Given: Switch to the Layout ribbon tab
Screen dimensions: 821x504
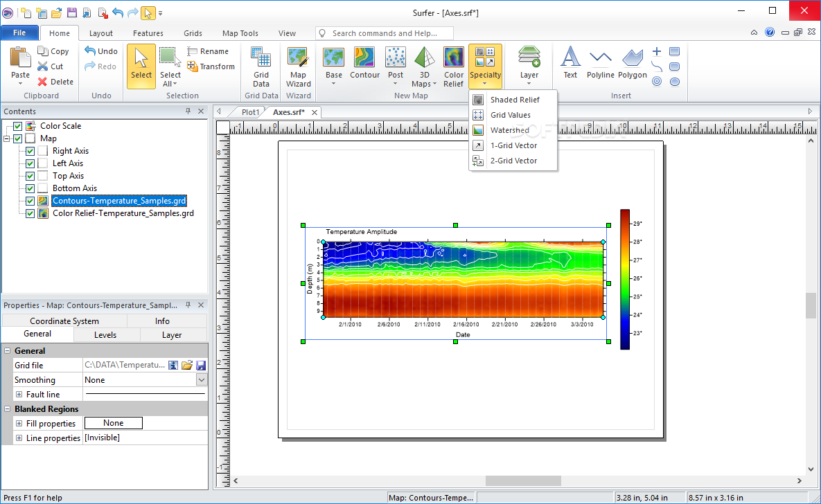Looking at the screenshot, I should pos(100,33).
